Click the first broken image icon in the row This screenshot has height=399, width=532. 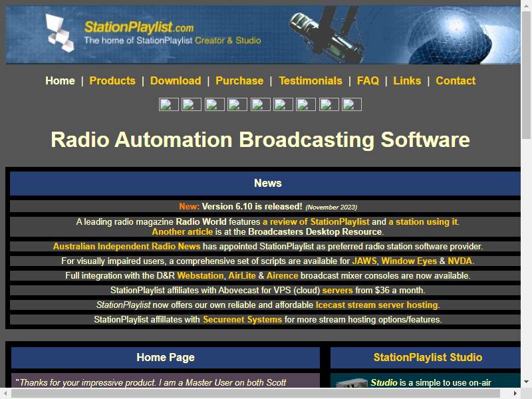coord(169,104)
